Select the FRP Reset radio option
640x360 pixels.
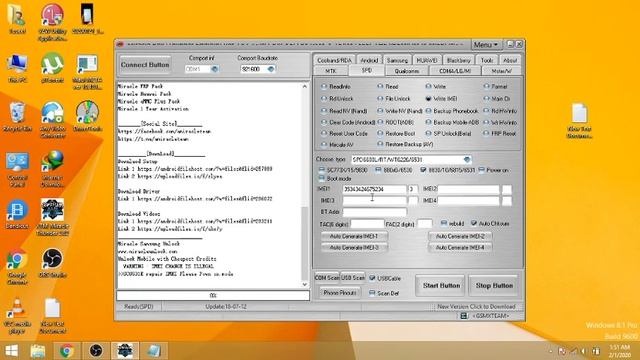pos(500,133)
